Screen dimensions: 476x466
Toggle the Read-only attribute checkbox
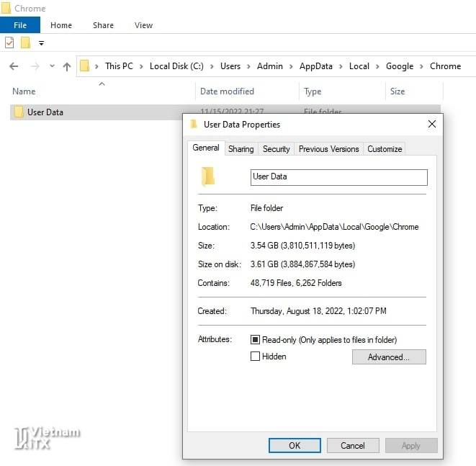pyautogui.click(x=255, y=340)
